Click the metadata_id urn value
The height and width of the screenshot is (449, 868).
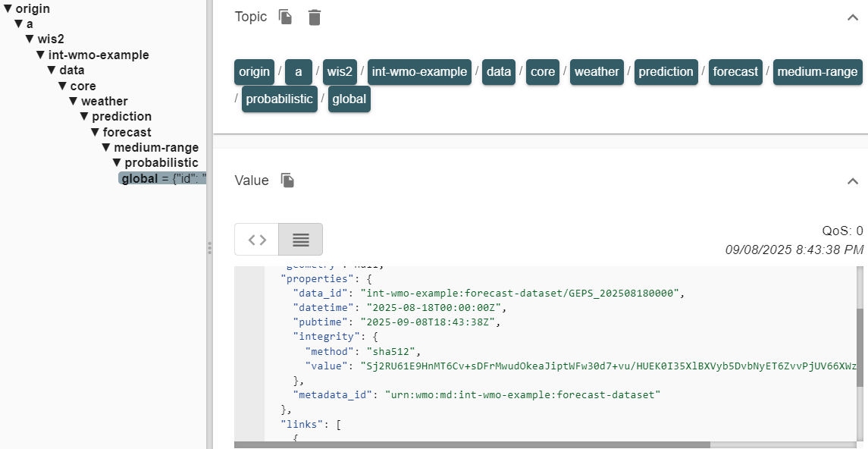pyautogui.click(x=522, y=394)
